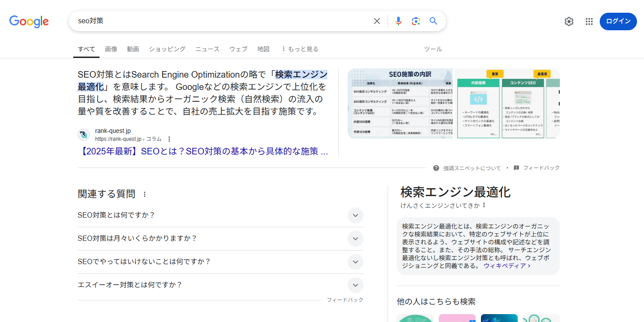This screenshot has height=322, width=644.
Task: Select the すべて tab
Action: click(86, 49)
